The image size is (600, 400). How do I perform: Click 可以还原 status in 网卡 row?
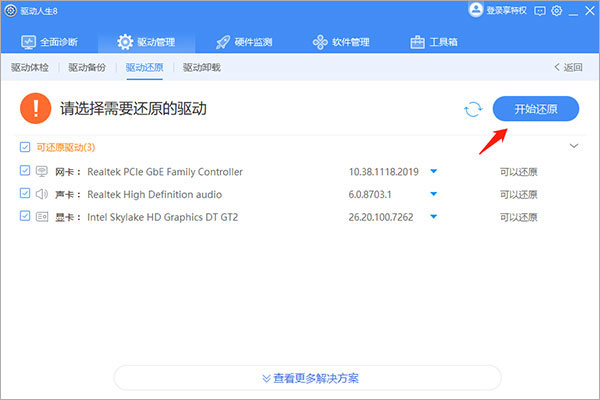click(x=519, y=172)
